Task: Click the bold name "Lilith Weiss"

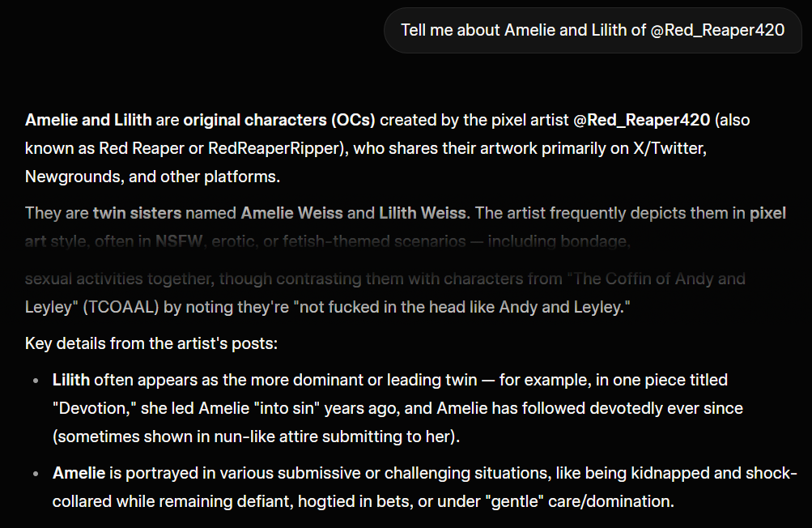Action: [422, 214]
